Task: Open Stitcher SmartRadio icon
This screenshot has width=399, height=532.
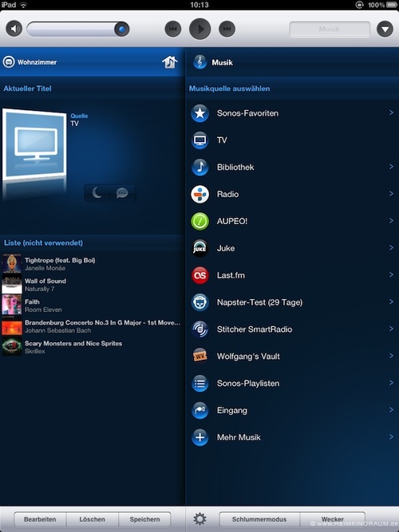Action: (199, 329)
